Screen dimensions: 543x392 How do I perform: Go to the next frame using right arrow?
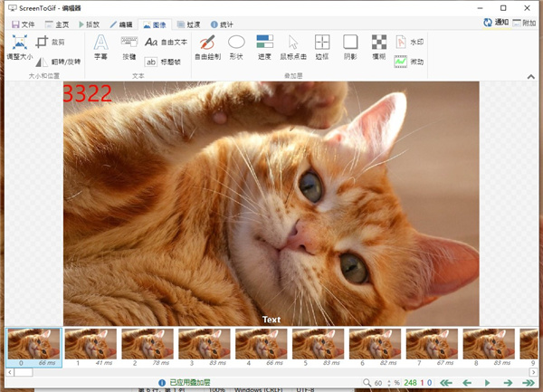(x=506, y=383)
